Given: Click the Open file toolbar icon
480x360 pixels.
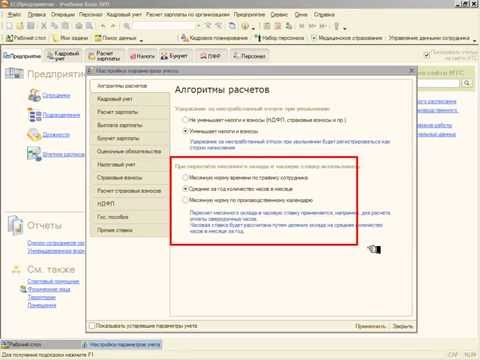Looking at the screenshot, I should [20, 26].
